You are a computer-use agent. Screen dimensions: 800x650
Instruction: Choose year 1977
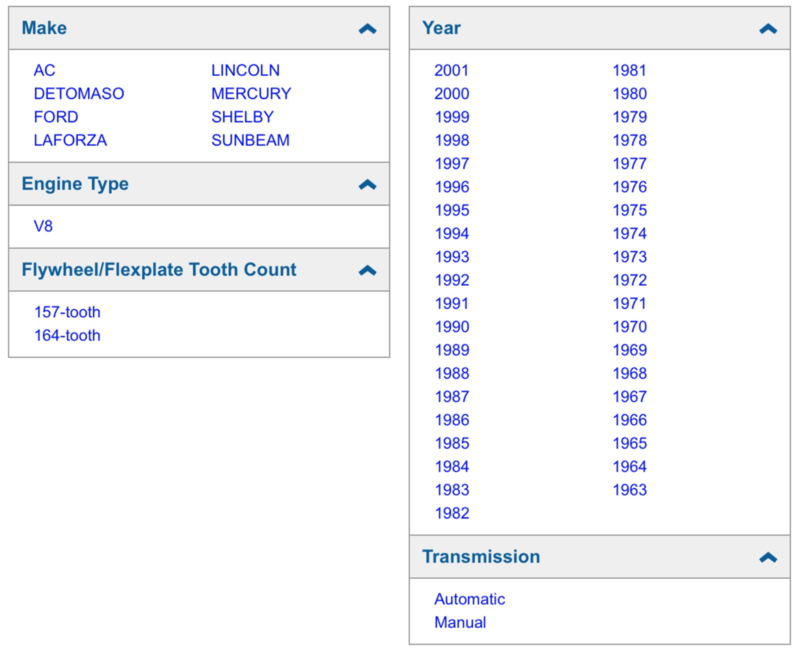[x=630, y=164]
